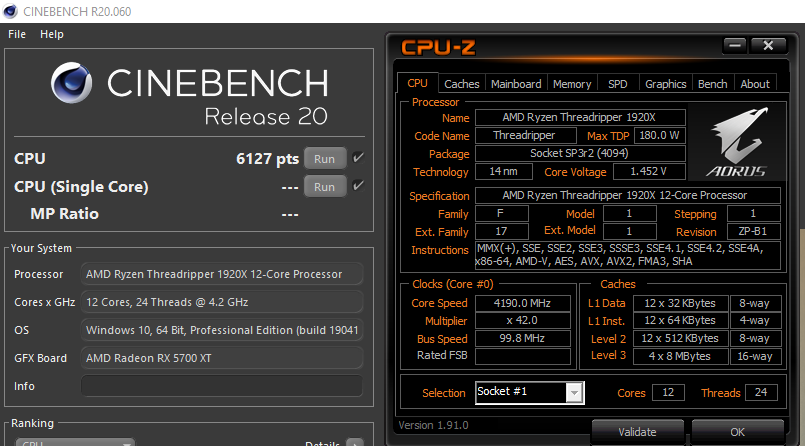The image size is (805, 446).
Task: Switch to the Caches tab in CPU-Z
Action: tap(462, 84)
